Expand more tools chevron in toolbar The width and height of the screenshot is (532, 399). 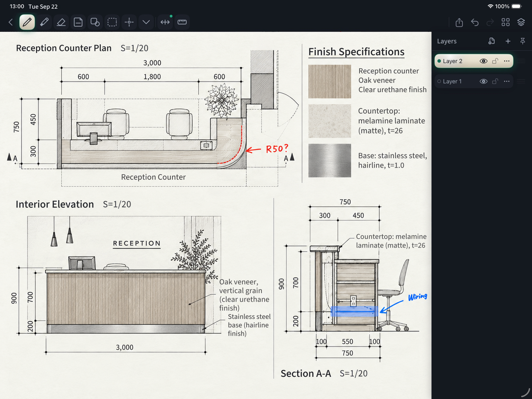(x=146, y=22)
